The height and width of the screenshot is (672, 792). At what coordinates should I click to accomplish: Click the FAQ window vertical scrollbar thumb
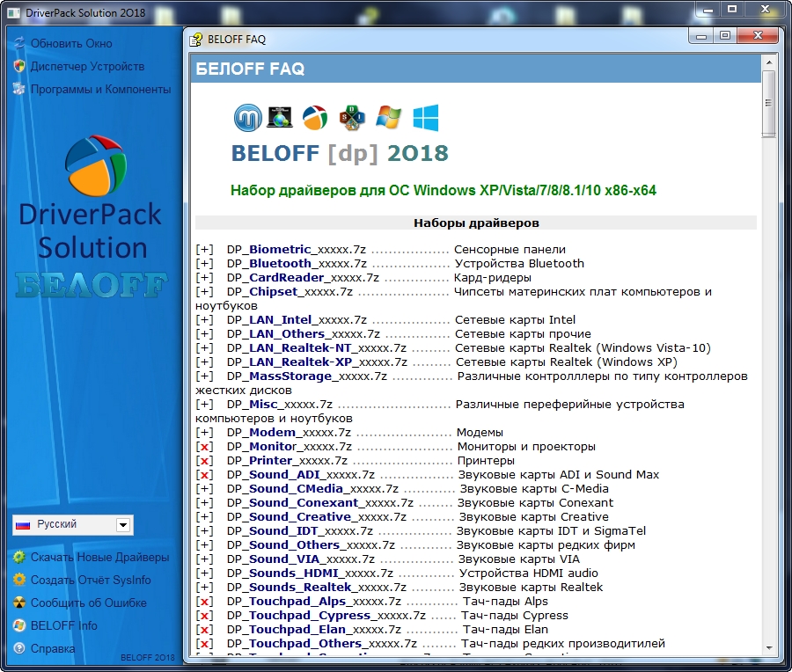[x=768, y=103]
